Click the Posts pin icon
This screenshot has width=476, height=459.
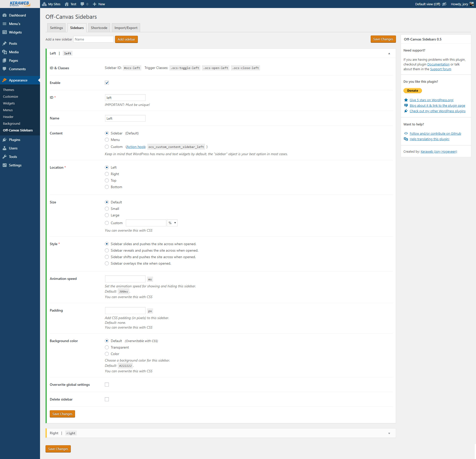(x=5, y=43)
